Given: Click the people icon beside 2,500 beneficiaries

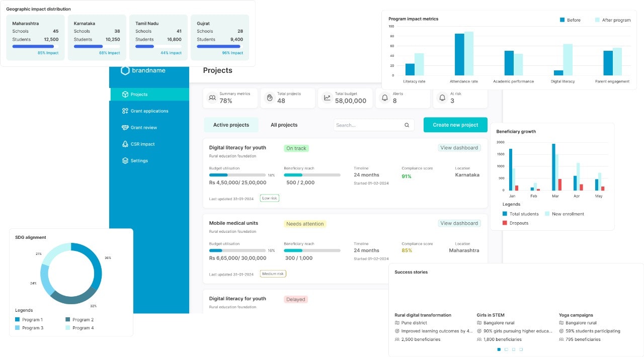Looking at the screenshot, I should pos(397,339).
